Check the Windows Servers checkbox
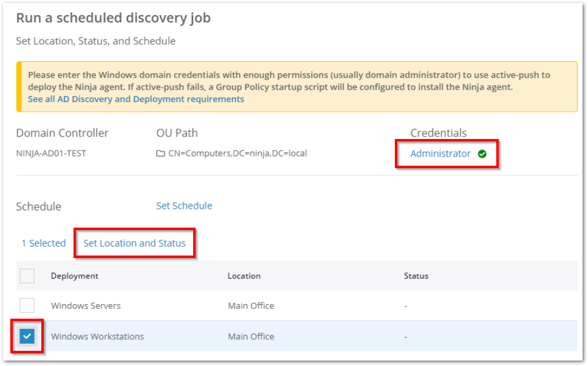The height and width of the screenshot is (366, 588). 27,306
